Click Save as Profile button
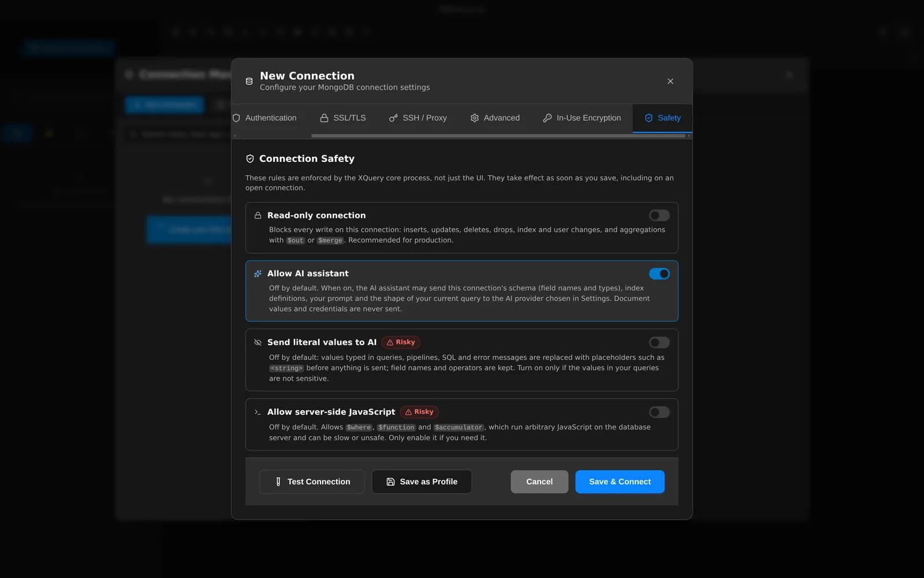 [x=422, y=481]
